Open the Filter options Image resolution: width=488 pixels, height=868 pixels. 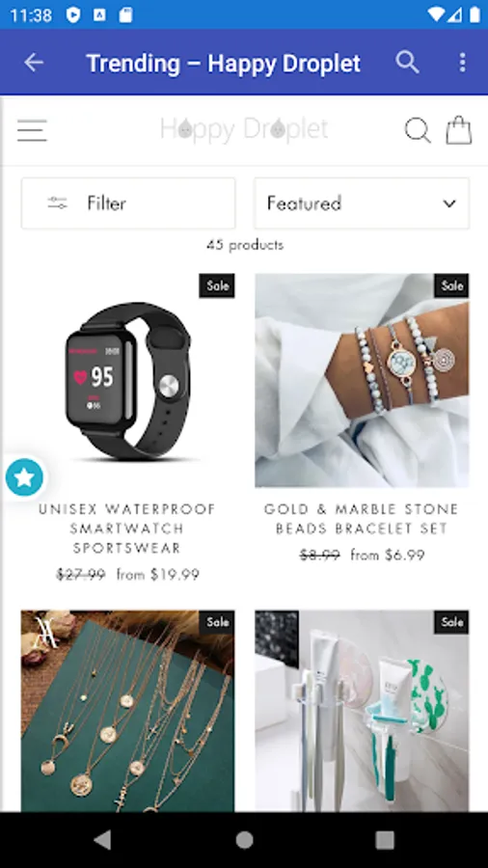click(128, 203)
